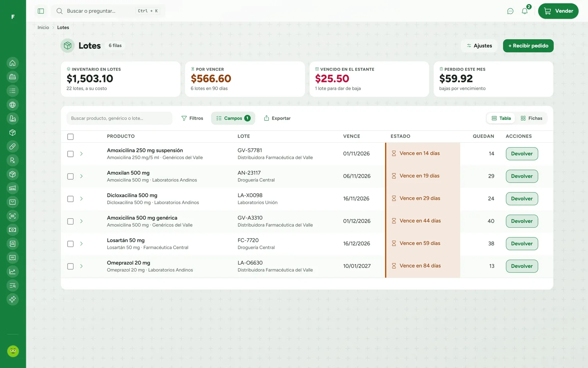Select the Tabla view tab
Image resolution: width=588 pixels, height=368 pixels.
[501, 118]
